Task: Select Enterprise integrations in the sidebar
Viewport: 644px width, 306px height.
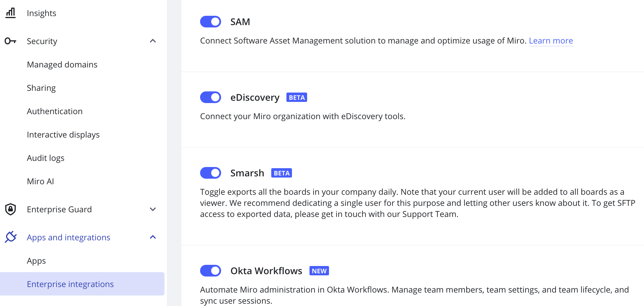Action: click(x=70, y=284)
